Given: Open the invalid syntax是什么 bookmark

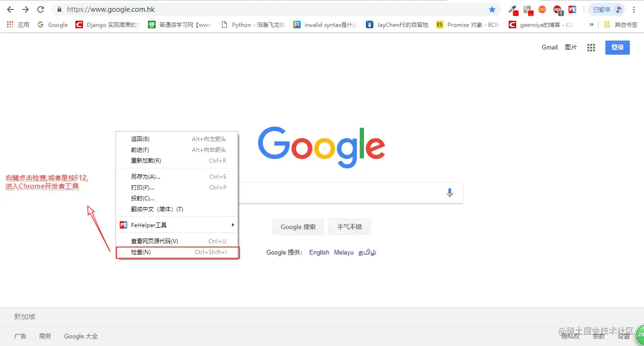Looking at the screenshot, I should pos(325,25).
